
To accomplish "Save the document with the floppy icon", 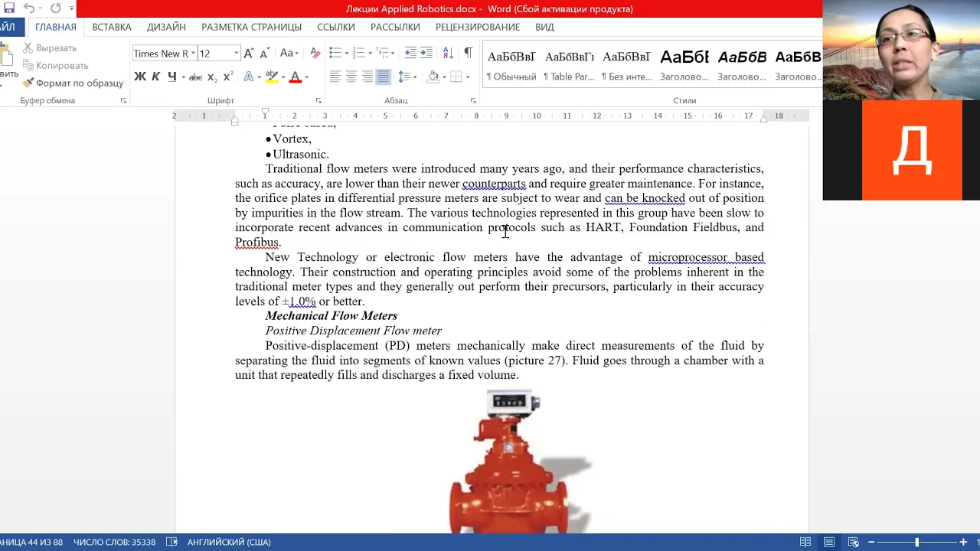I will [x=8, y=8].
